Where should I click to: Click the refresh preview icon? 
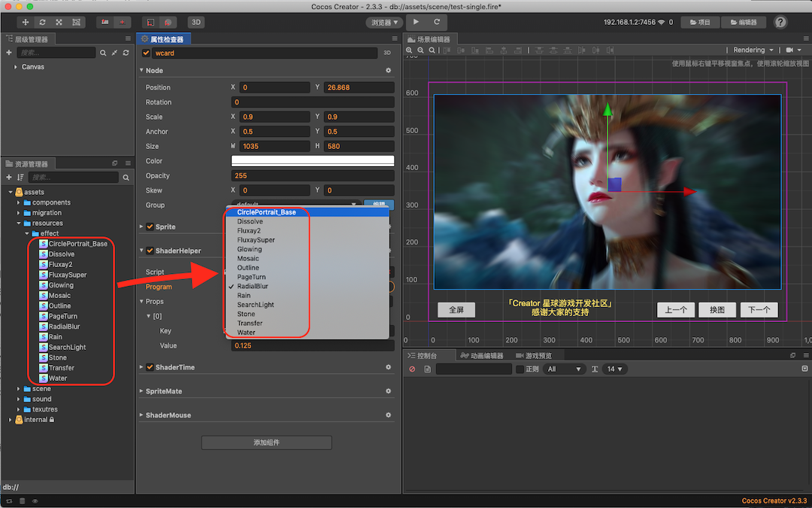coord(437,23)
